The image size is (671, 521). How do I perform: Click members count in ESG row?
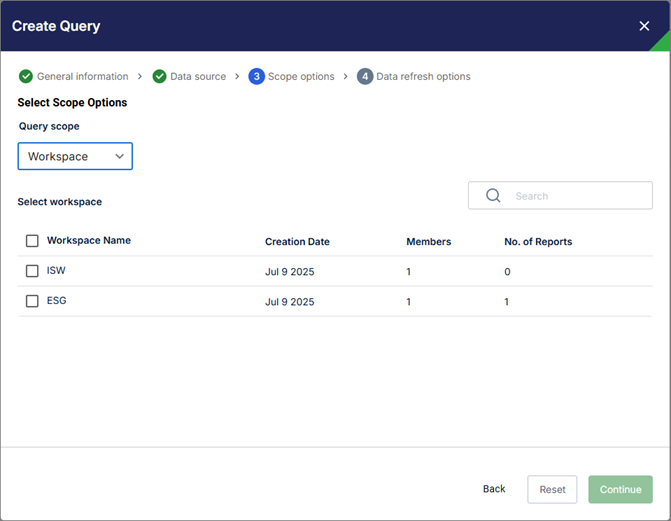click(x=409, y=302)
